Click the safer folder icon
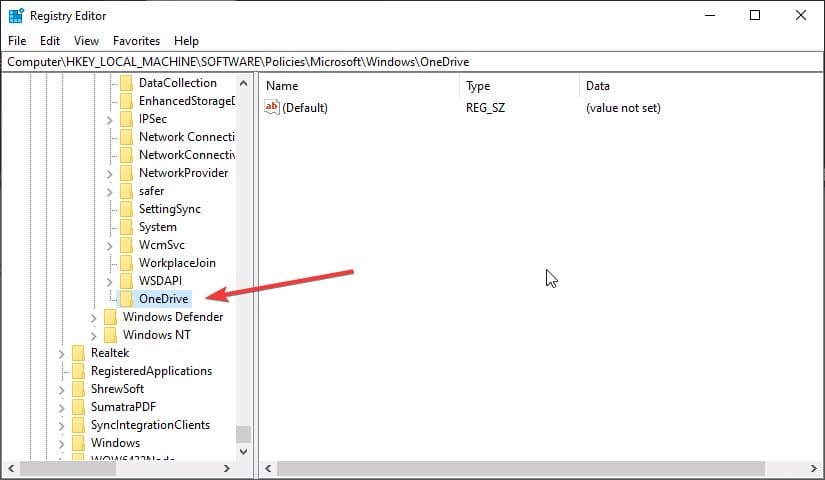Screen dimensions: 825x480 coord(126,191)
